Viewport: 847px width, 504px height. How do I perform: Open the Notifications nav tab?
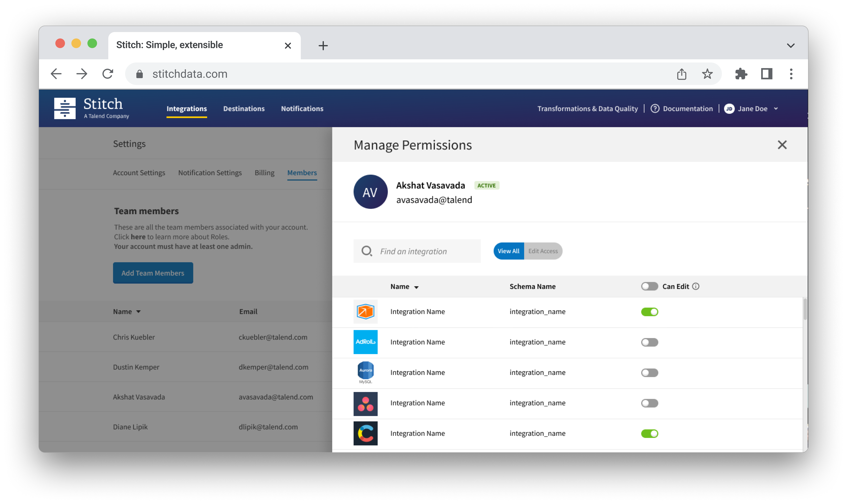pyautogui.click(x=302, y=109)
